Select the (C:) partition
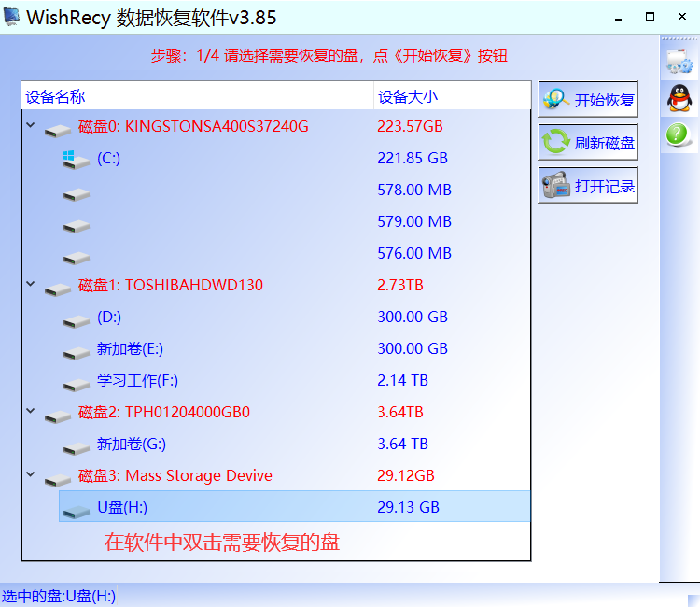This screenshot has width=700, height=607. tap(108, 158)
